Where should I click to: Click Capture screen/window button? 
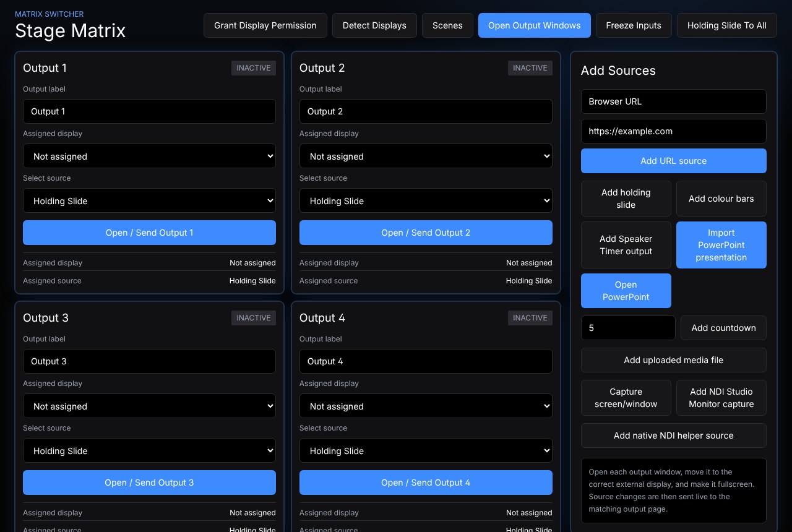626,398
